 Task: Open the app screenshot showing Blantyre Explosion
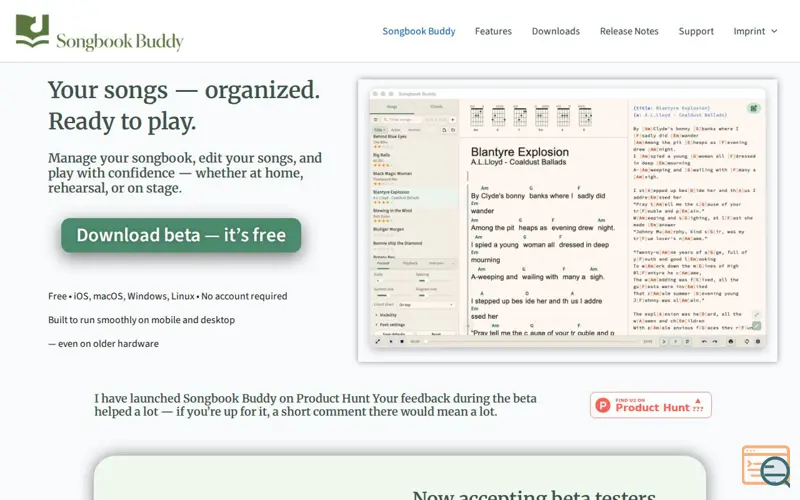[567, 220]
